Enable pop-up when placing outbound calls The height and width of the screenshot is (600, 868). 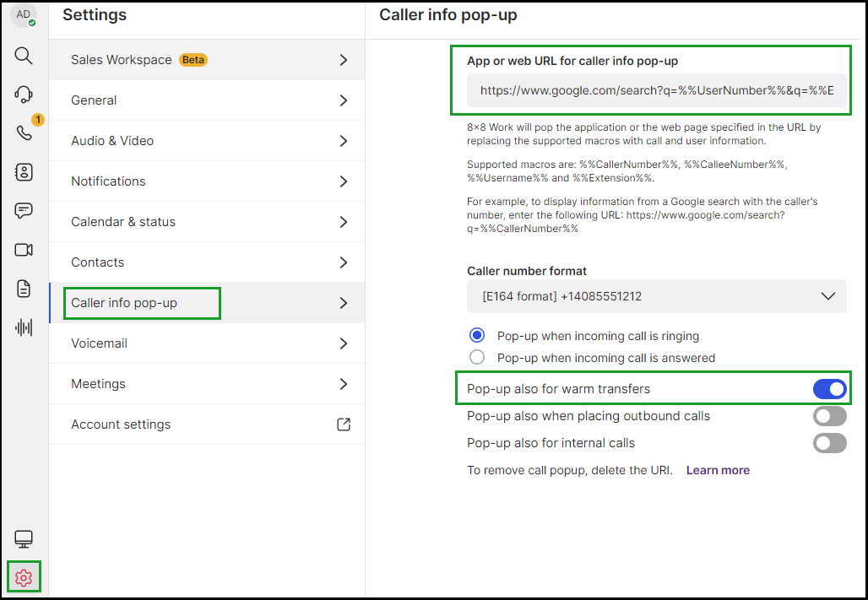click(829, 416)
